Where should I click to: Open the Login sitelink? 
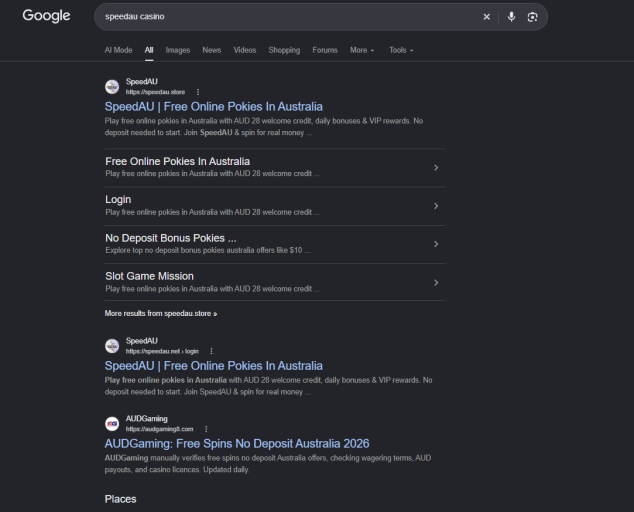pos(118,199)
